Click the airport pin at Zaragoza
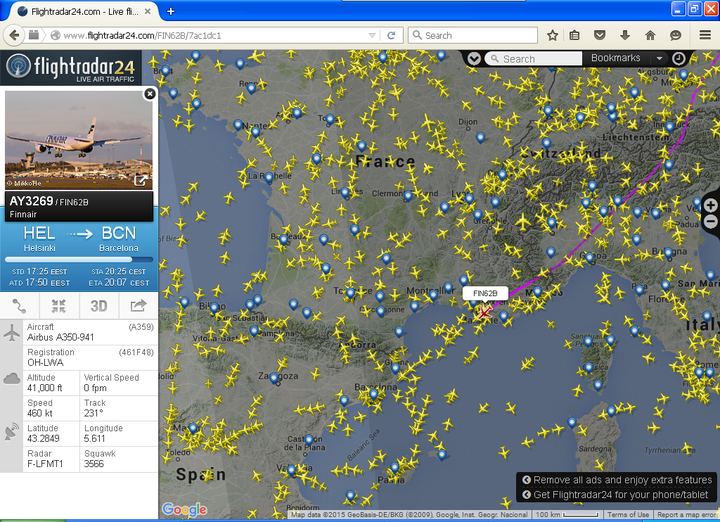The height and width of the screenshot is (522, 720). pyautogui.click(x=274, y=378)
